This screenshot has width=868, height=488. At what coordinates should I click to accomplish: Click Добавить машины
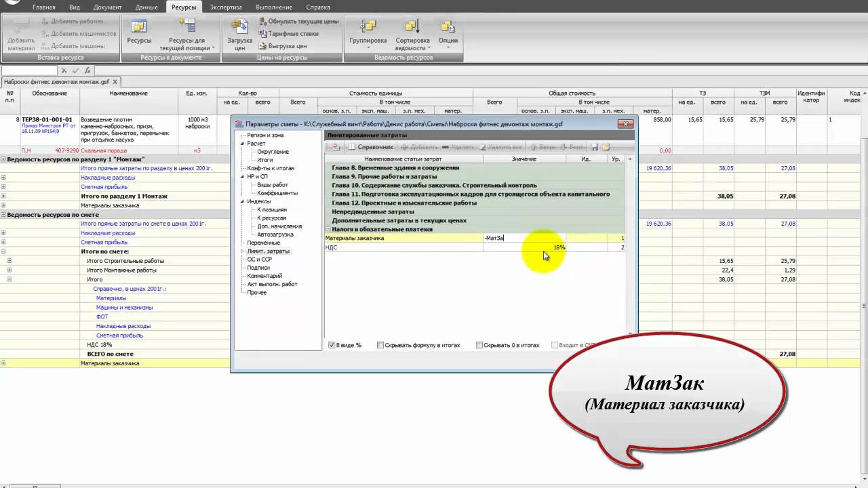tap(73, 45)
